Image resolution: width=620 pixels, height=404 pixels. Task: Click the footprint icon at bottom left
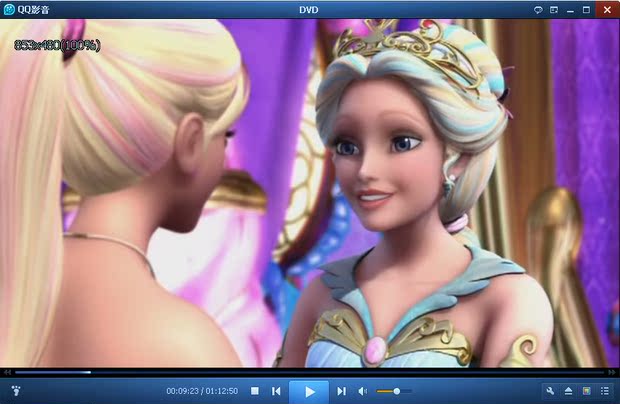click(x=16, y=391)
